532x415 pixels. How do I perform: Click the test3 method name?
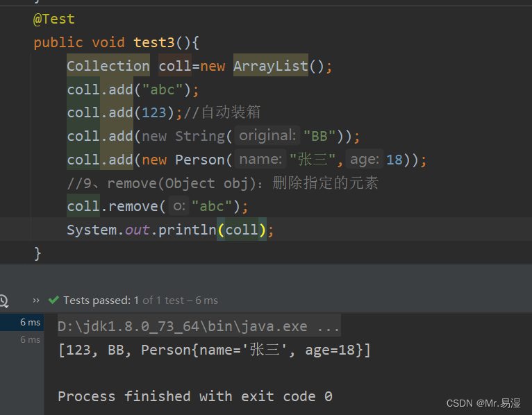coord(154,43)
